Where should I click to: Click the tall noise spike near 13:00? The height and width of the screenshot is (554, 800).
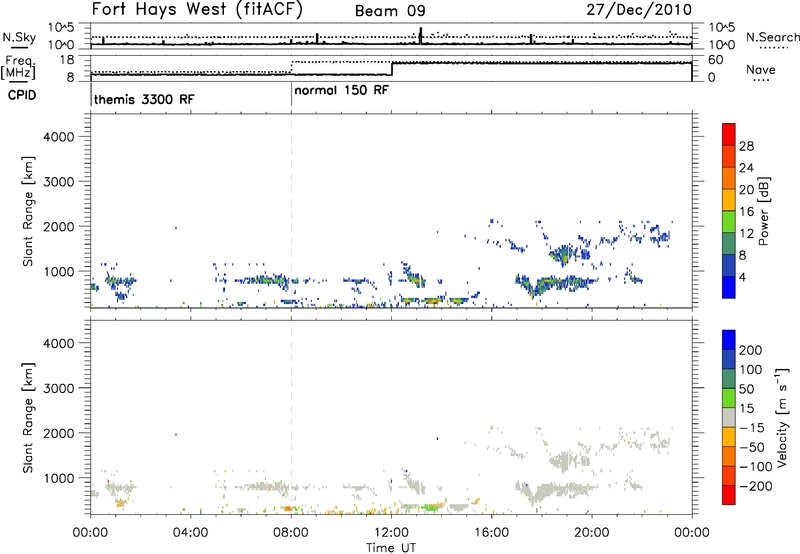click(420, 35)
